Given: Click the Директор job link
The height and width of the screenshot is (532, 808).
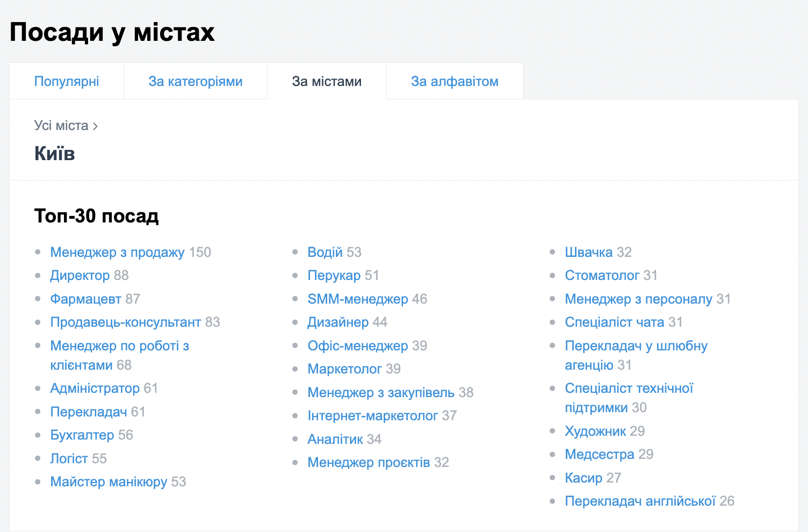Looking at the screenshot, I should [x=80, y=276].
